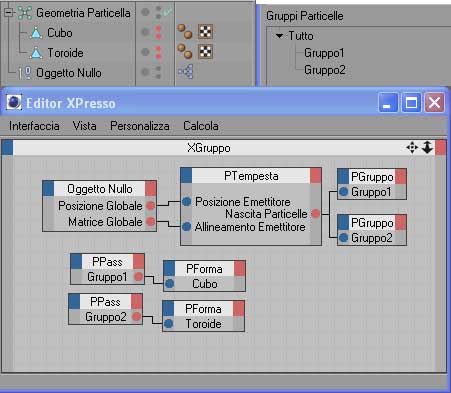The width and height of the screenshot is (451, 393).
Task: Toggle visibility dots of Oggetto Nullo
Action: [x=158, y=72]
